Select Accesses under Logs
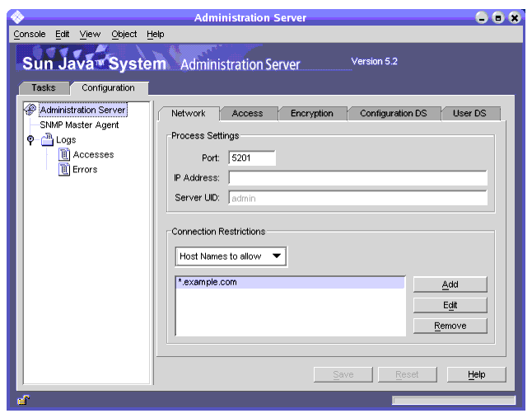The width and height of the screenshot is (532, 418). [x=93, y=154]
